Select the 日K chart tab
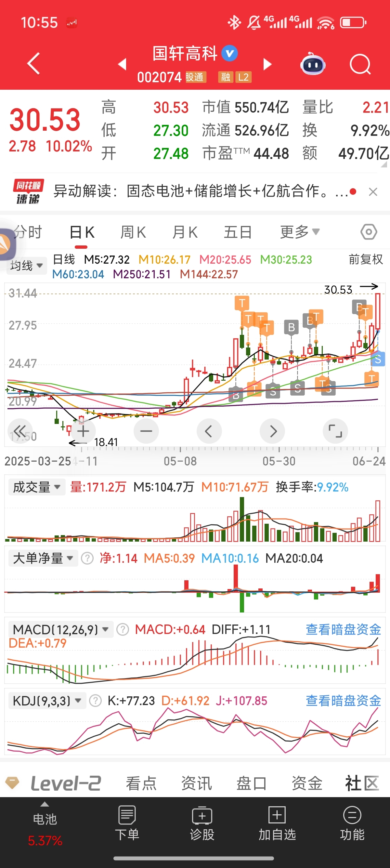Screen dimensions: 390x868 point(82,232)
